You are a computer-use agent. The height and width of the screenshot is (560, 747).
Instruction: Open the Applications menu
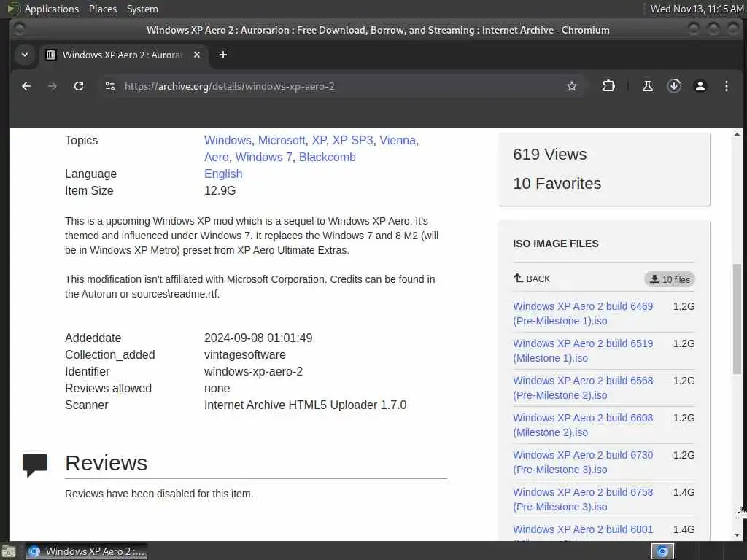[x=52, y=9]
